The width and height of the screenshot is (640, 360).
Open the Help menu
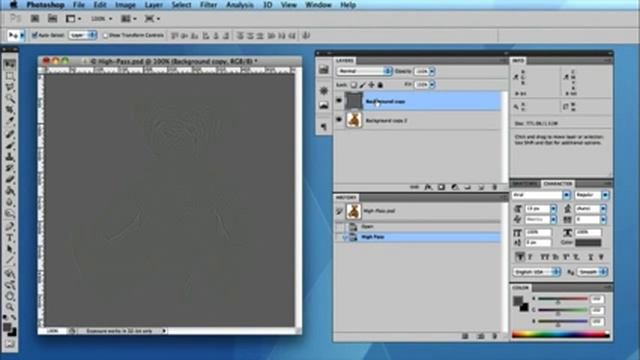pos(348,5)
